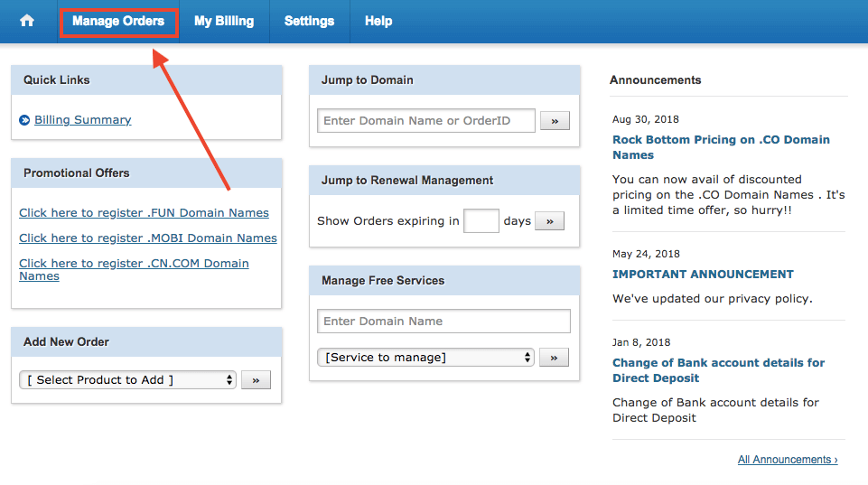Focus the Manage Free Services domain field
Screen dimensions: 868x485
(444, 322)
